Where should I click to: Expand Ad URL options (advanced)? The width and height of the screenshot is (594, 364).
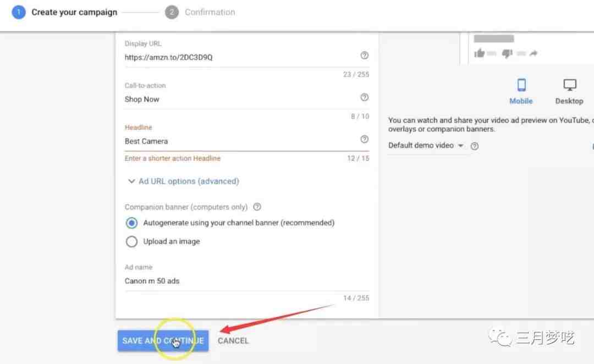[184, 181]
